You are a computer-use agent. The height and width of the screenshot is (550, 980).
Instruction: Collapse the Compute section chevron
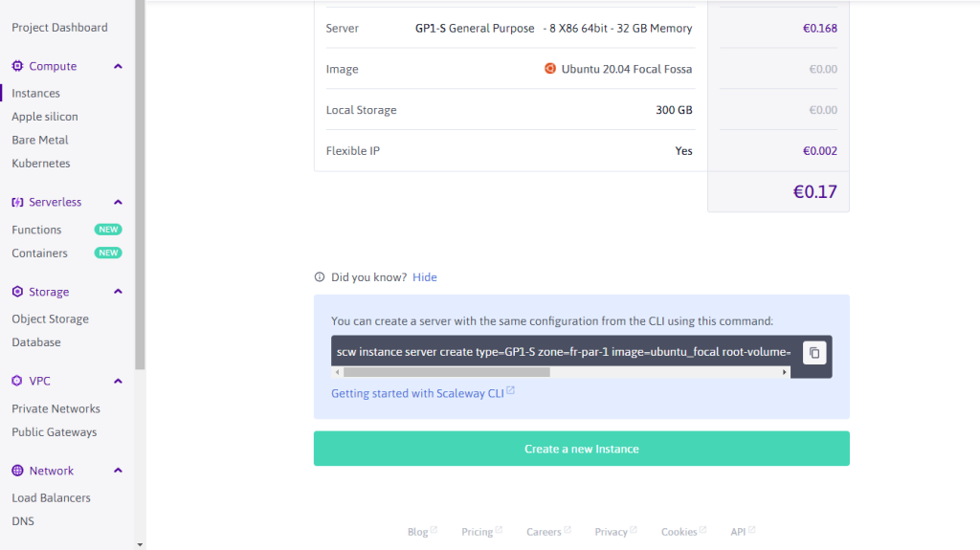(118, 67)
